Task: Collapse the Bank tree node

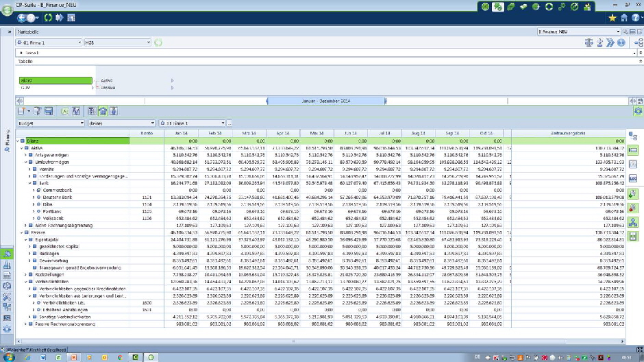Action: click(30, 183)
